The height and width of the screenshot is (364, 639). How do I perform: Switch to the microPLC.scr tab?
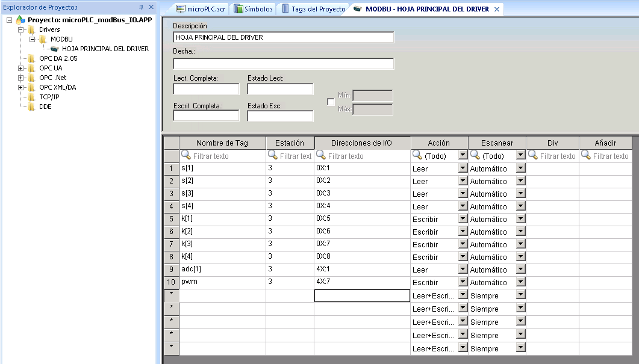pyautogui.click(x=201, y=8)
